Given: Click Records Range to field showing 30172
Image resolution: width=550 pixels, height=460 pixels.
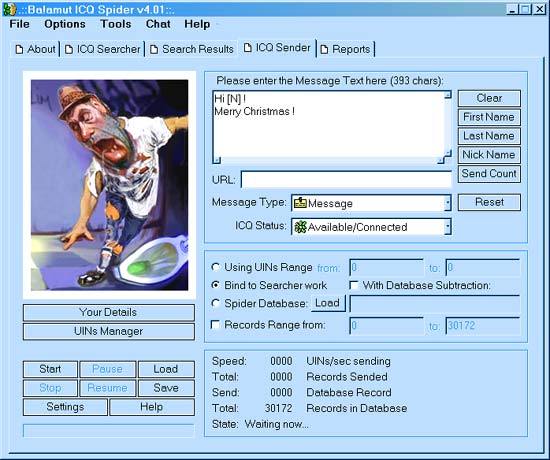Looking at the screenshot, I should pyautogui.click(x=483, y=326).
